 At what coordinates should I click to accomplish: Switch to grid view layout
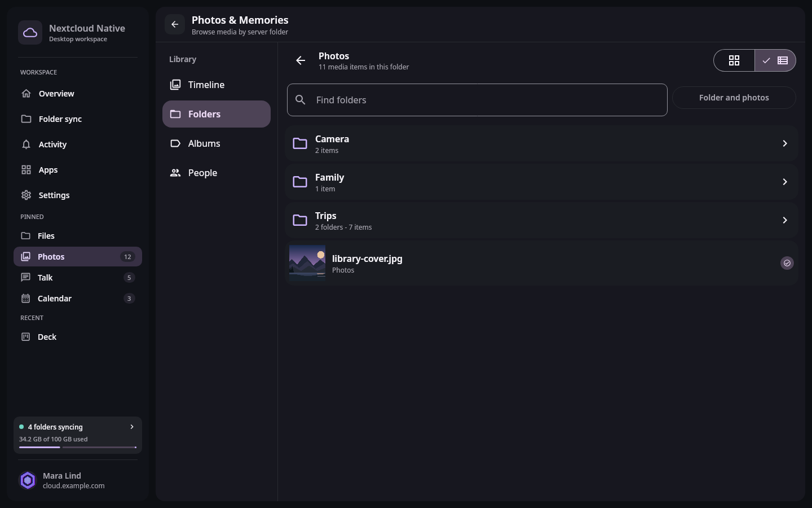(734, 60)
